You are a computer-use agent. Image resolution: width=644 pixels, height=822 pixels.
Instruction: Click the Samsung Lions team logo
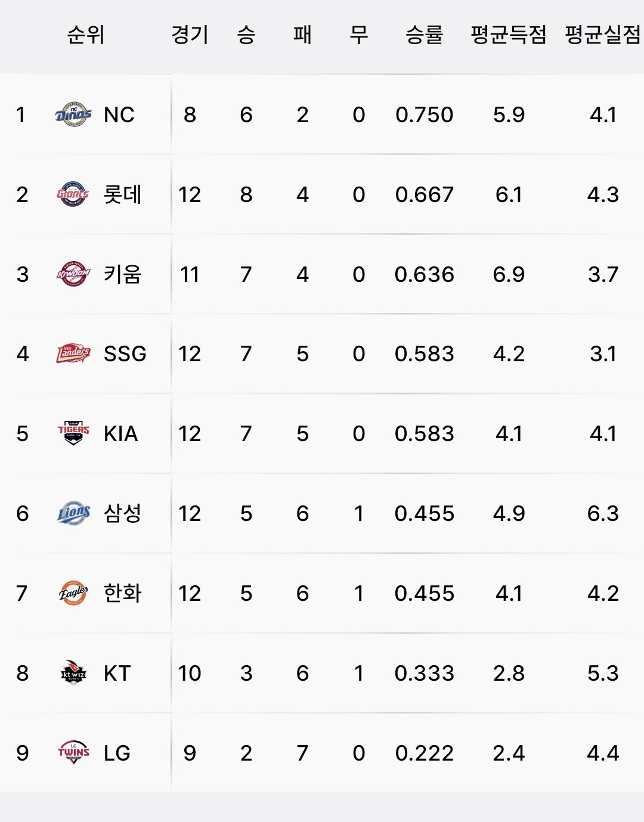click(73, 513)
